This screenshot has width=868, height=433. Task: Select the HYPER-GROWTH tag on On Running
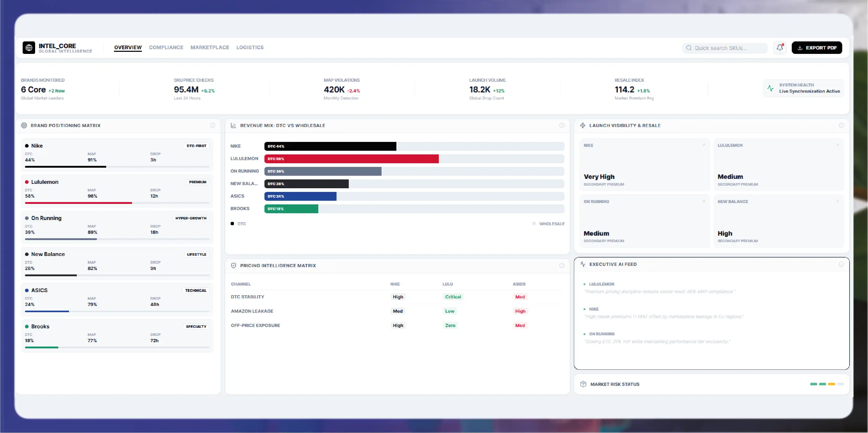[x=191, y=218]
